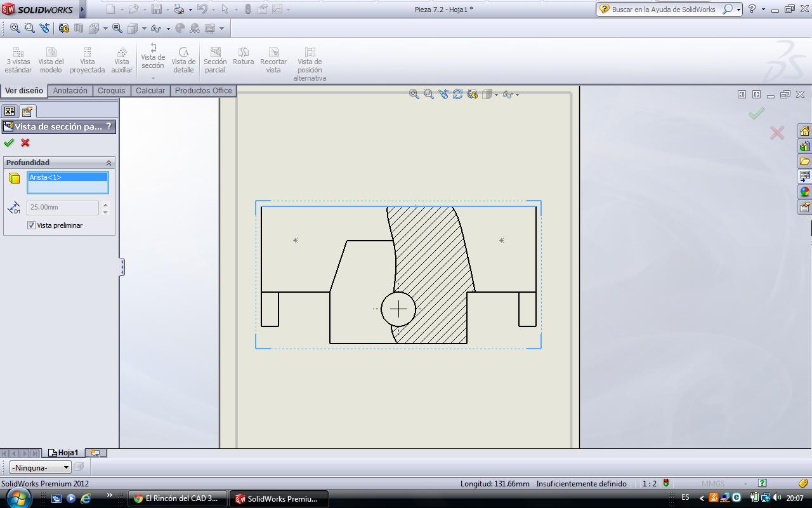Open SolidWorks Resources home task pane

point(804,131)
